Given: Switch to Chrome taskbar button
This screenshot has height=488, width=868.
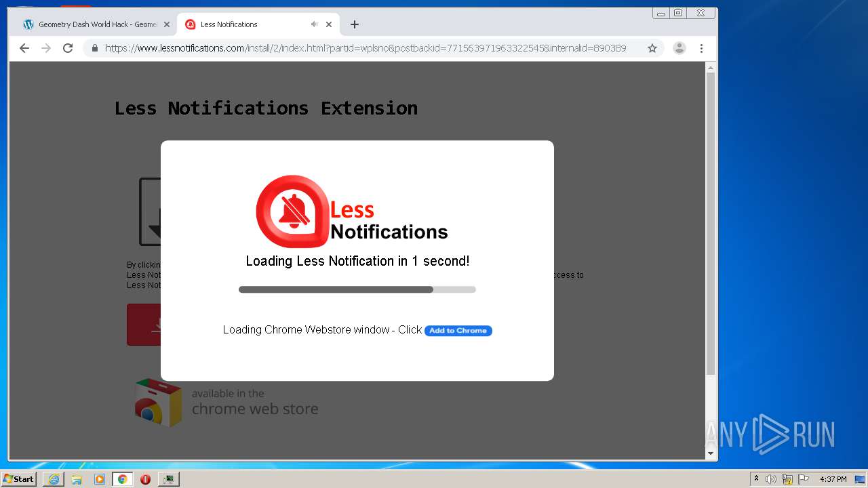Looking at the screenshot, I should pos(123,479).
